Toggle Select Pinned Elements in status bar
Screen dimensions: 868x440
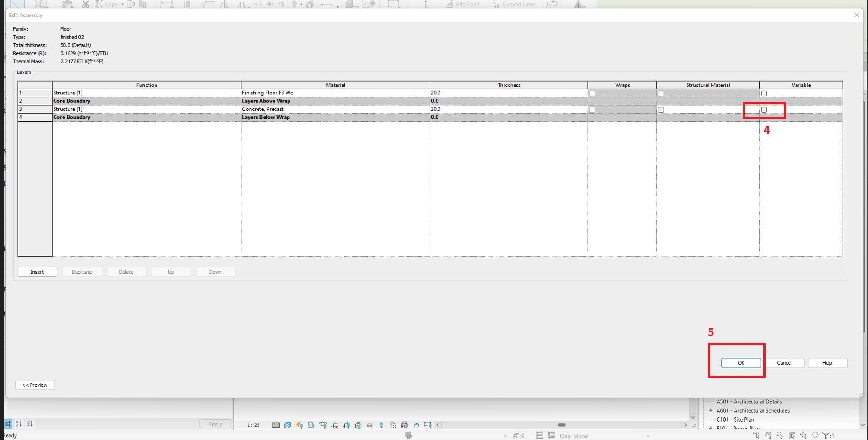pyautogui.click(x=780, y=436)
